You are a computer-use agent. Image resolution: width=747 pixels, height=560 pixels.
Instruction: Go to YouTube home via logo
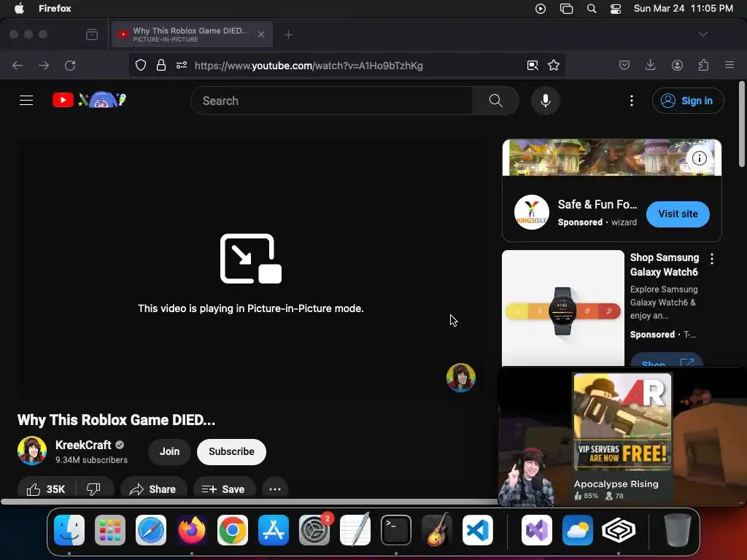[89, 100]
